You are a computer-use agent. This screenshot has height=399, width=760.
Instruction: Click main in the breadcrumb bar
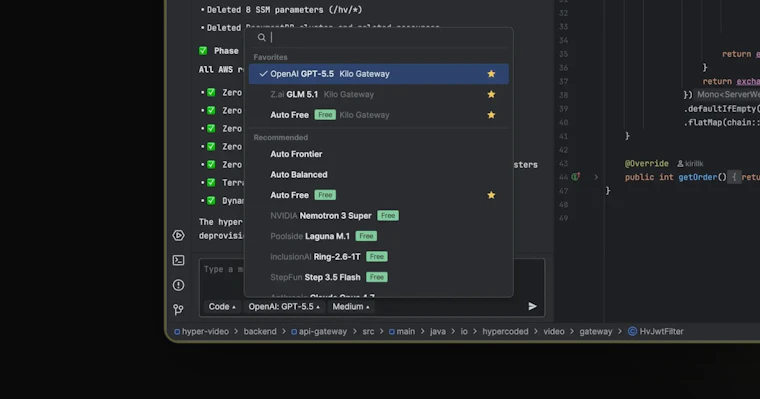(402, 332)
